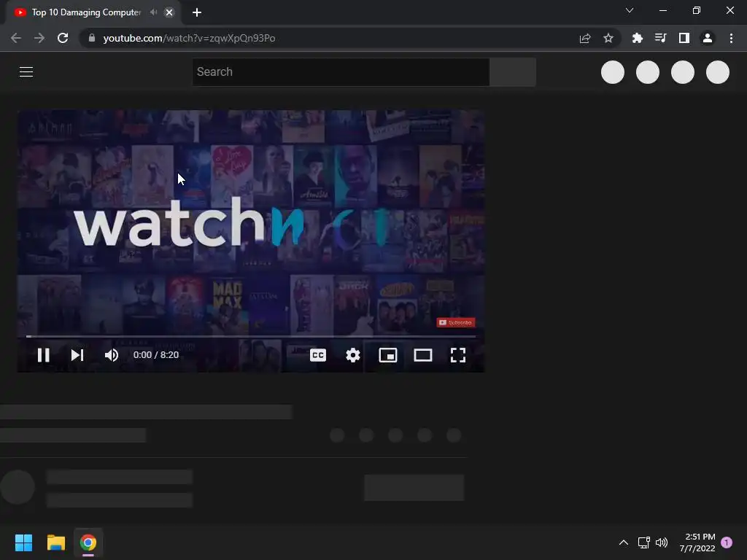The image size is (747, 560).
Task: Go forward in browser history
Action: coord(39,38)
